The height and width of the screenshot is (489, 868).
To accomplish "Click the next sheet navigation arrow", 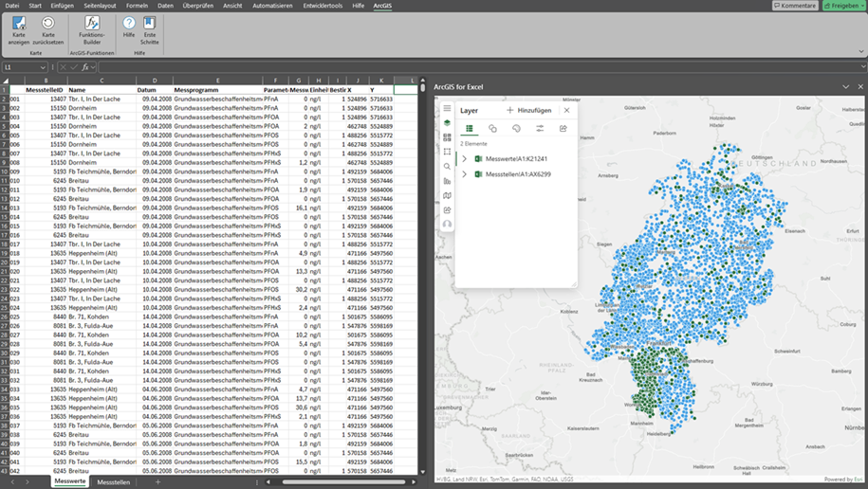I will pos(27,482).
